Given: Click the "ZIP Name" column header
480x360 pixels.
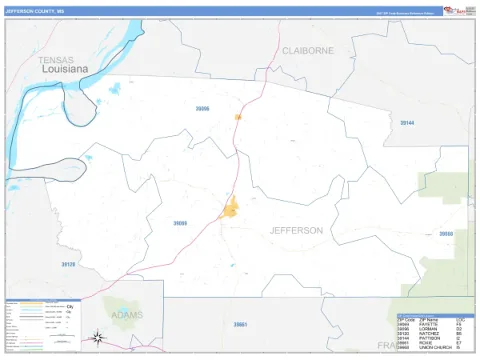Looking at the screenshot, I should click(429, 320).
